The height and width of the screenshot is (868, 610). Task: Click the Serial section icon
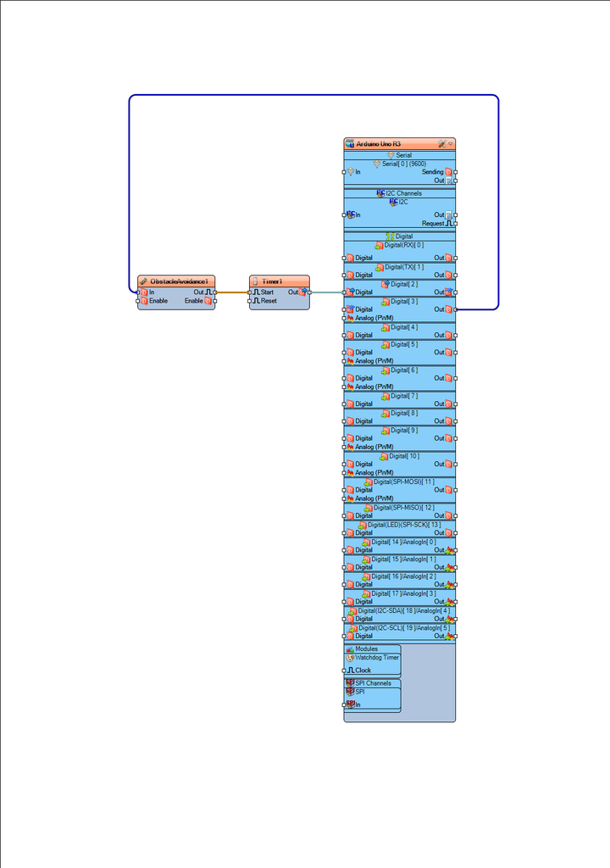[391, 155]
